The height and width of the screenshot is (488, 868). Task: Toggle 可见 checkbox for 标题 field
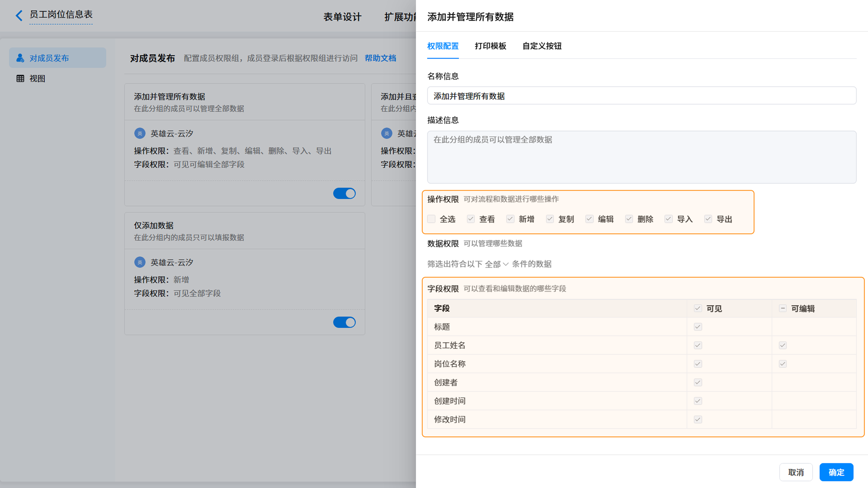698,327
